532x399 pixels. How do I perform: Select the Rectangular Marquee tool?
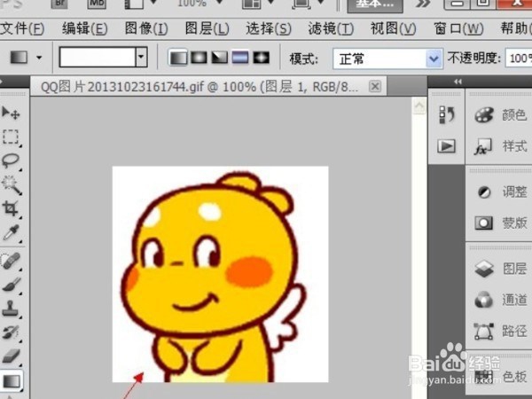tap(11, 137)
